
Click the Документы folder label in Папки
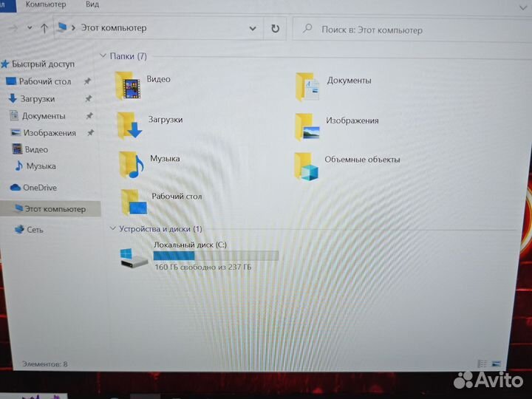coord(349,81)
